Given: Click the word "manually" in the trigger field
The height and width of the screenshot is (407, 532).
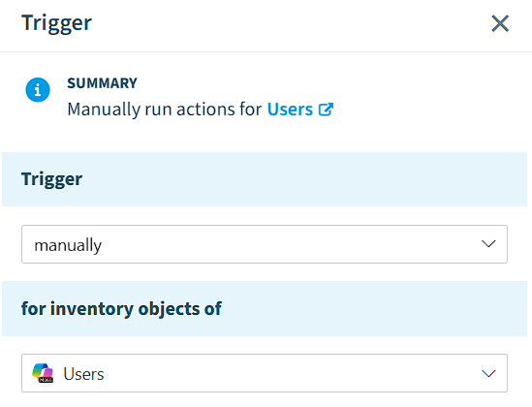Looking at the screenshot, I should click(68, 245).
